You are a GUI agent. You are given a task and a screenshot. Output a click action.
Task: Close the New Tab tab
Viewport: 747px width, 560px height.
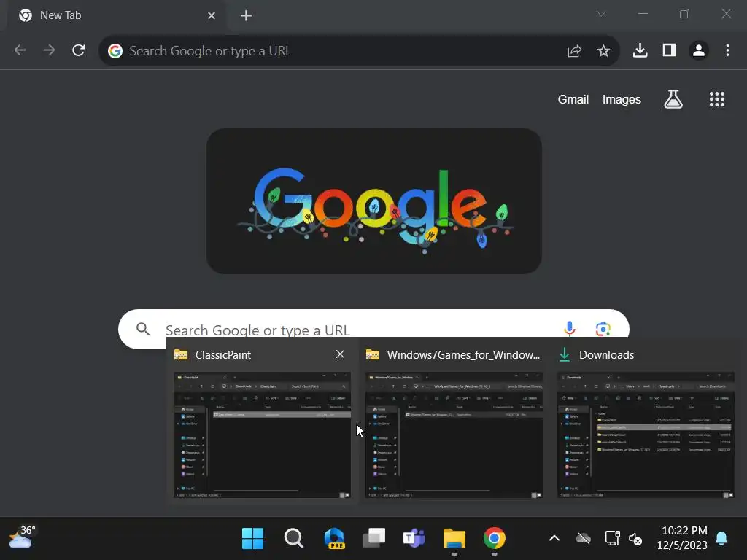pyautogui.click(x=212, y=16)
